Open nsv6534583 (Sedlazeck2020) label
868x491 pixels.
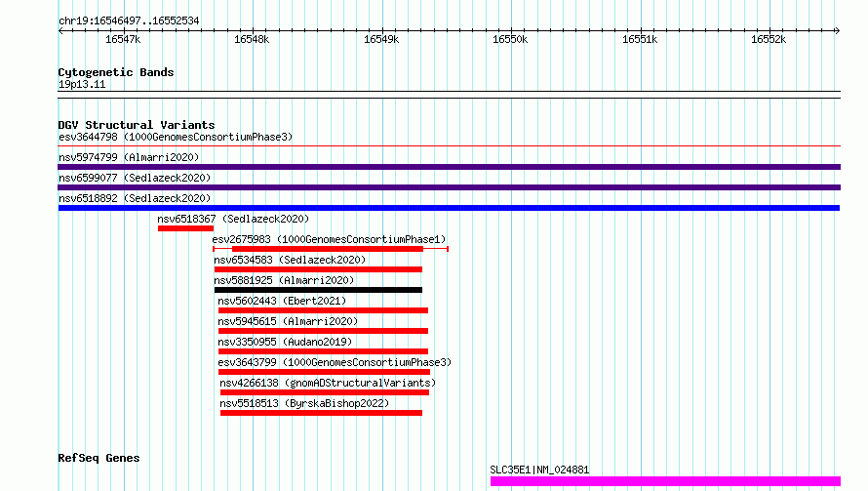pos(290,260)
